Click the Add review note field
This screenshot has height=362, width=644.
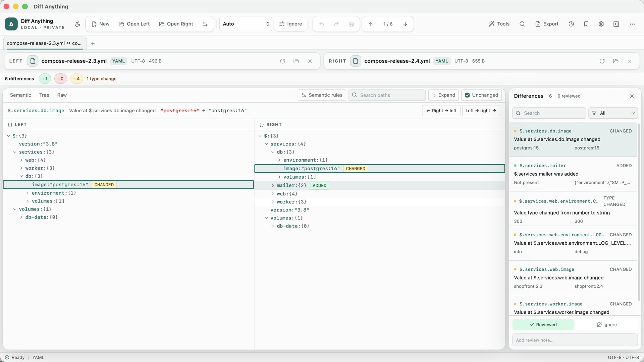[x=575, y=340]
